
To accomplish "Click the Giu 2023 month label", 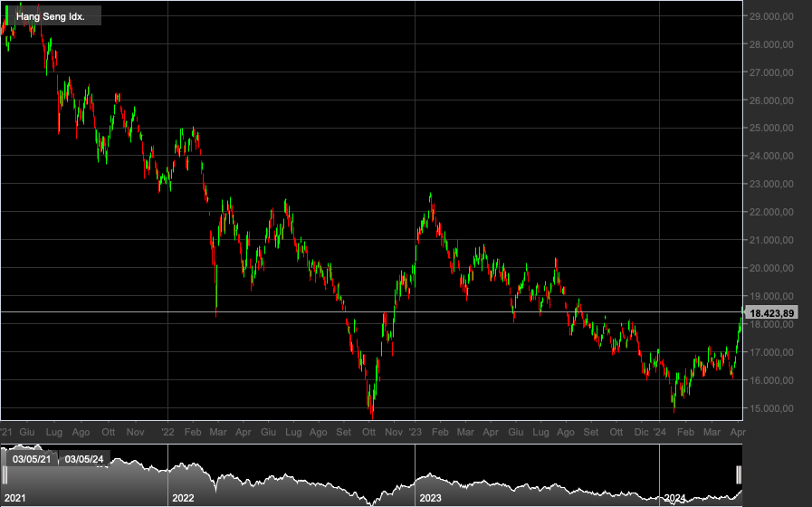I will (515, 432).
